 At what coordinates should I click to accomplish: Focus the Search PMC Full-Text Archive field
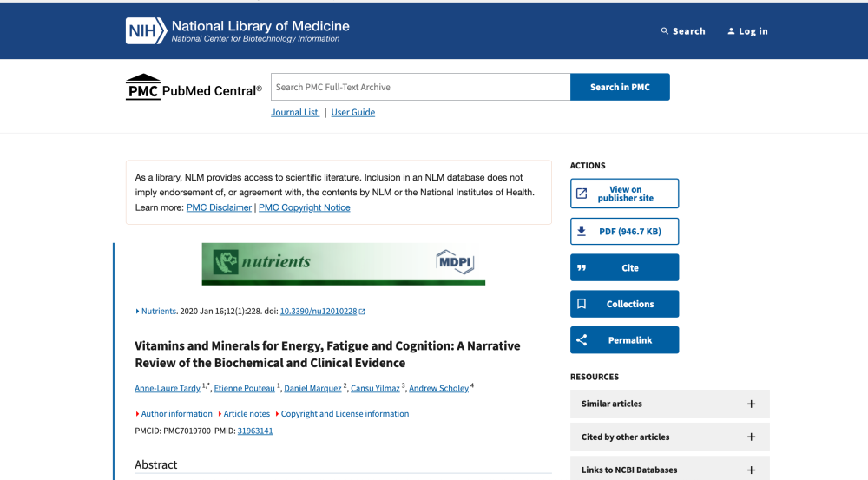click(421, 87)
